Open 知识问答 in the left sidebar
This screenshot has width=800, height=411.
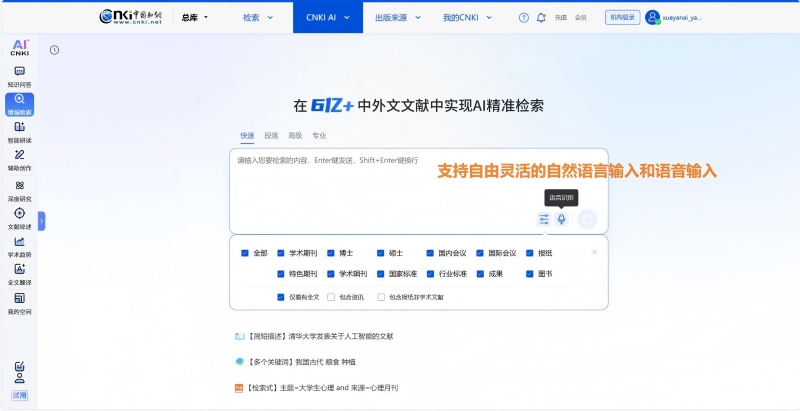click(19, 76)
